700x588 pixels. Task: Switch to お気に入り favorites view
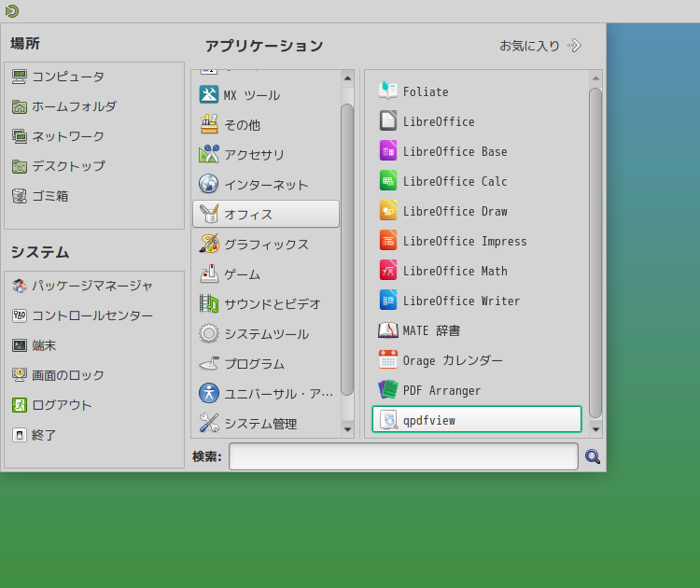[540, 46]
